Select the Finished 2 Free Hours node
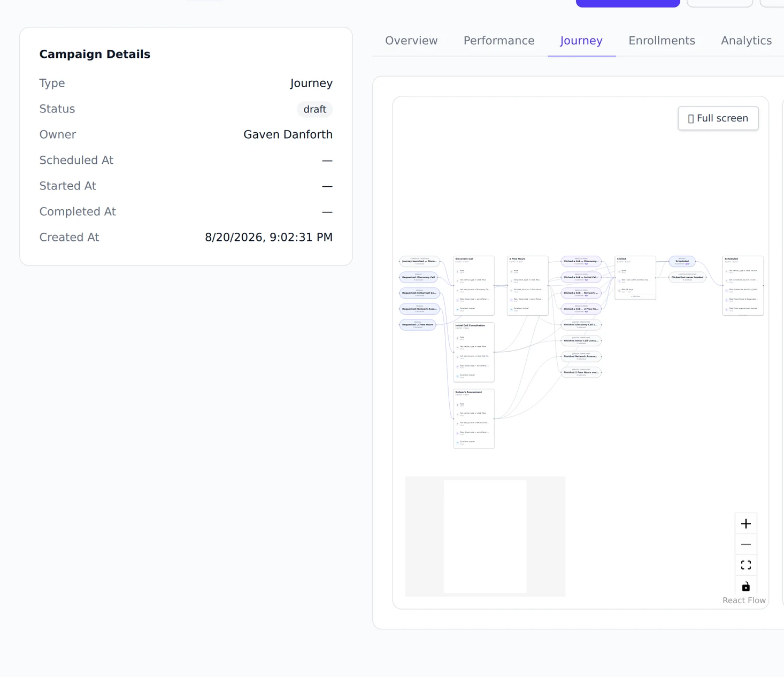784x677 pixels. 581,372
